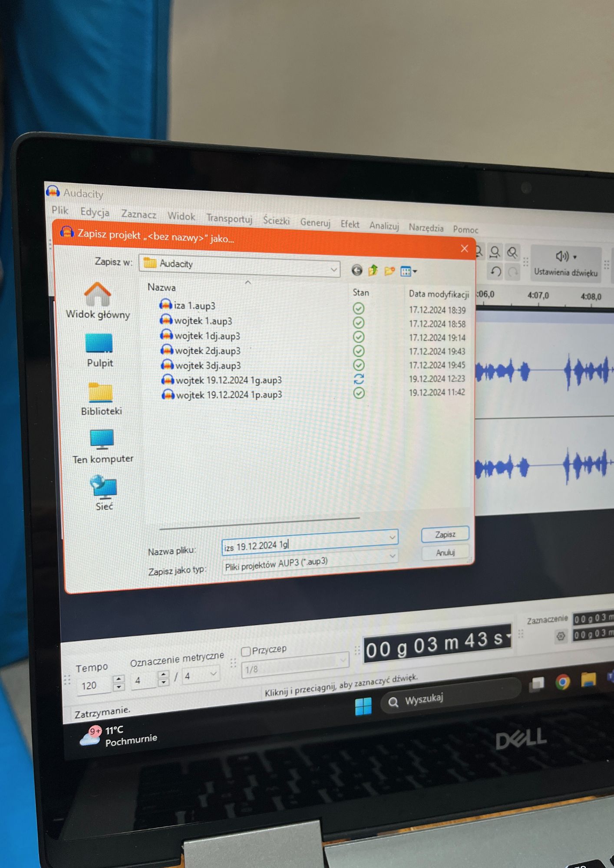The image size is (614, 868).
Task: Create a new folder in the save dialog
Action: coord(390,271)
